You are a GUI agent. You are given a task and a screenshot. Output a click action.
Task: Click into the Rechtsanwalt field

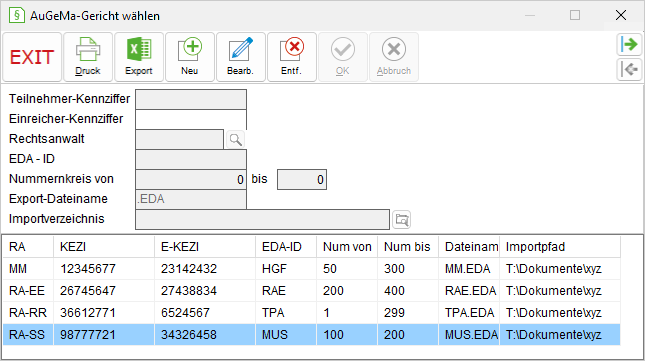pyautogui.click(x=180, y=139)
